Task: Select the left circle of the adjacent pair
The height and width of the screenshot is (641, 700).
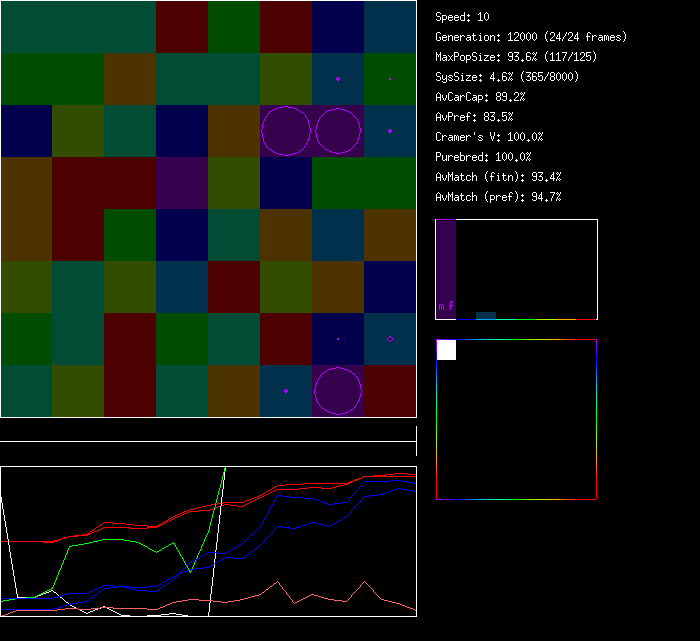Action: 286,131
